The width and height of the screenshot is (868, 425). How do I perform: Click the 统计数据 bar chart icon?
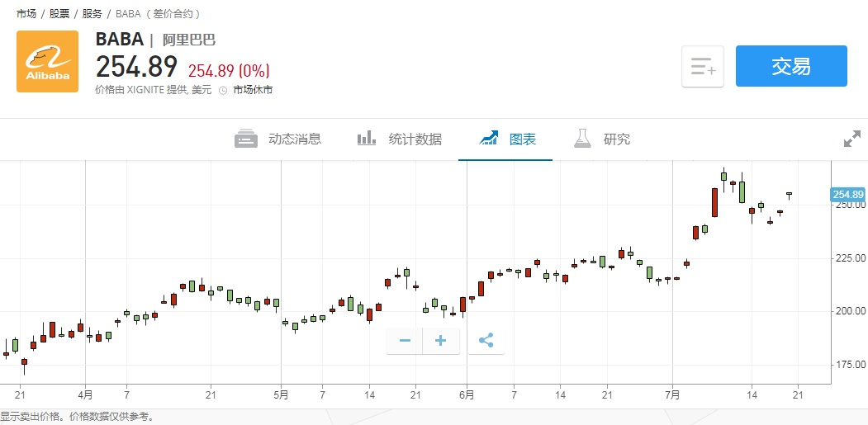pos(367,138)
